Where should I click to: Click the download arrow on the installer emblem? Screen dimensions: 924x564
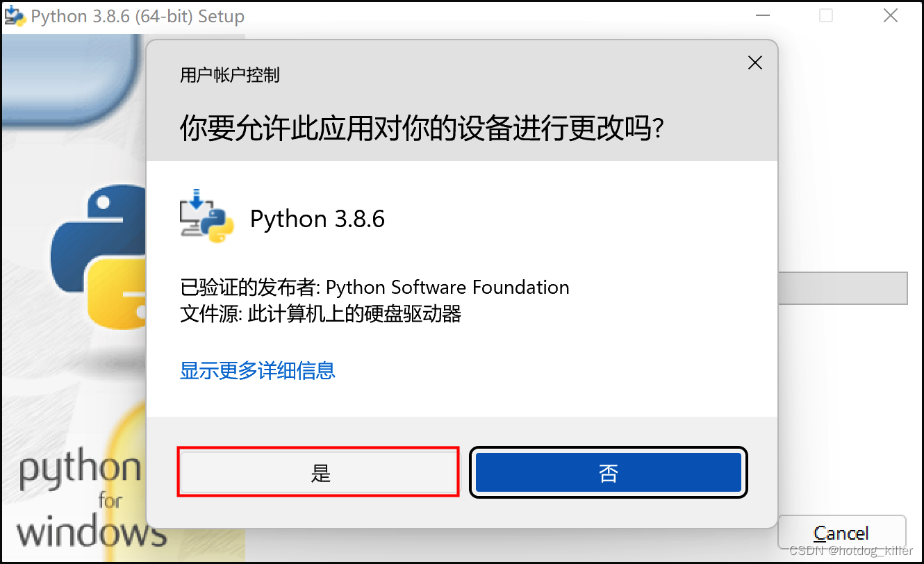coord(197,200)
